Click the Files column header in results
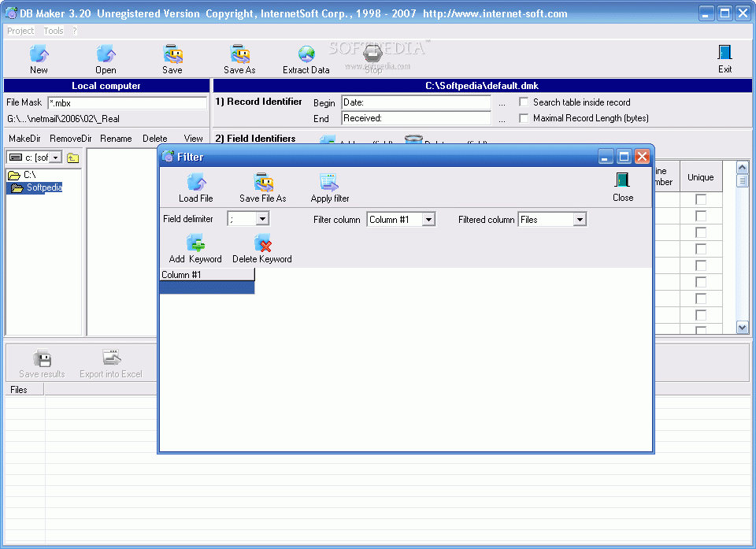 coord(24,389)
